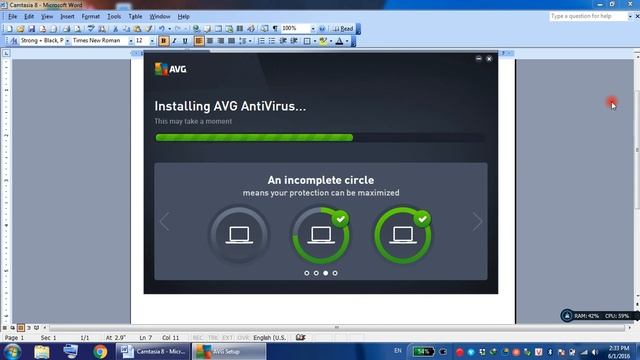Click the AVG logo in installer
640x360 pixels.
pyautogui.click(x=171, y=69)
